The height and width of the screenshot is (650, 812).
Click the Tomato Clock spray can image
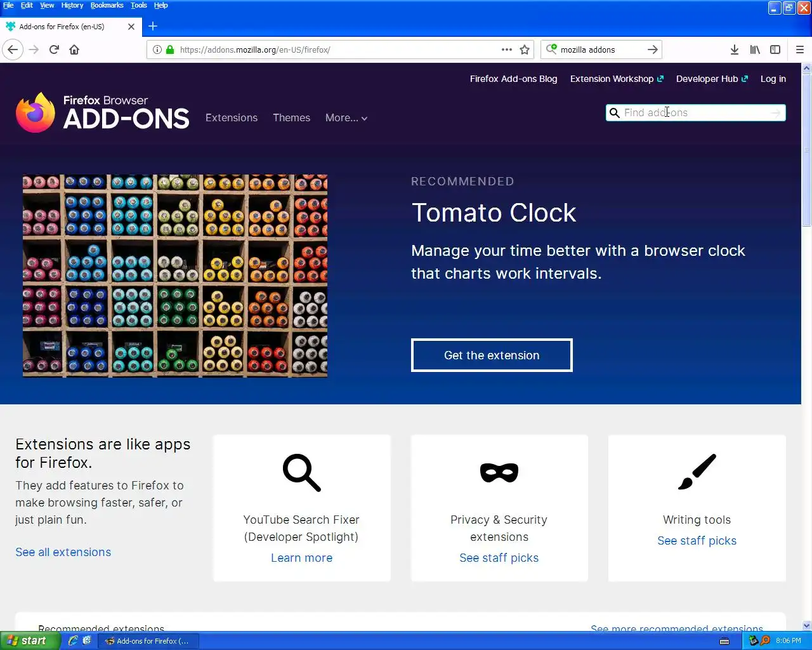175,276
